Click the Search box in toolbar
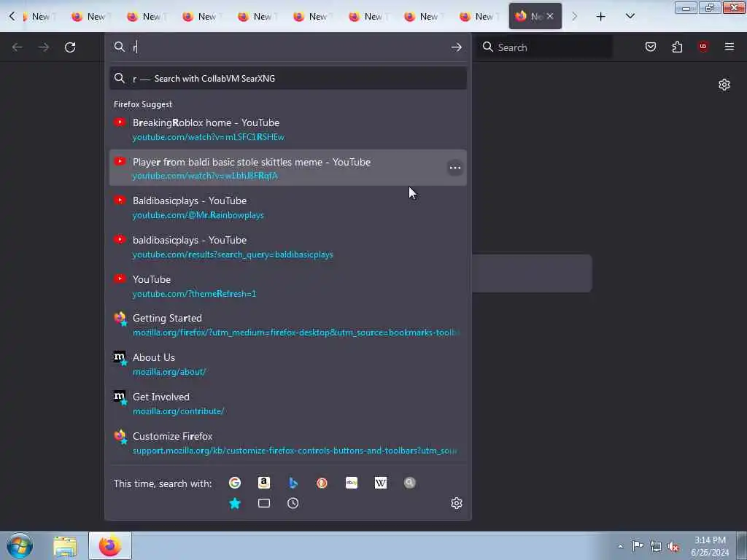Screen dimensions: 747x560 pyautogui.click(x=545, y=47)
